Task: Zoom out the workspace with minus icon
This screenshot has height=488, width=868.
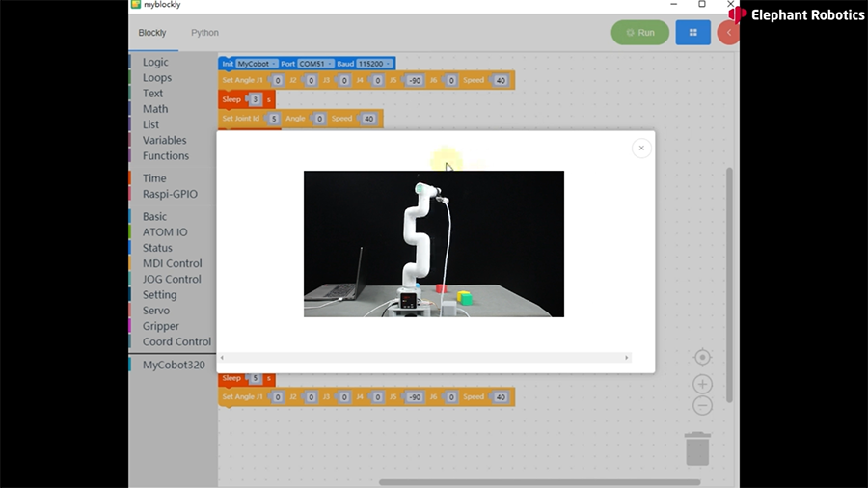Action: (702, 406)
